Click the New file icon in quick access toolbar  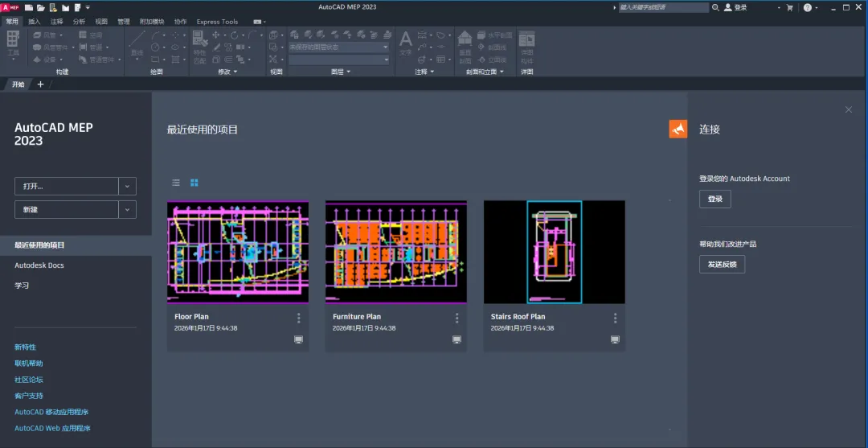click(28, 7)
